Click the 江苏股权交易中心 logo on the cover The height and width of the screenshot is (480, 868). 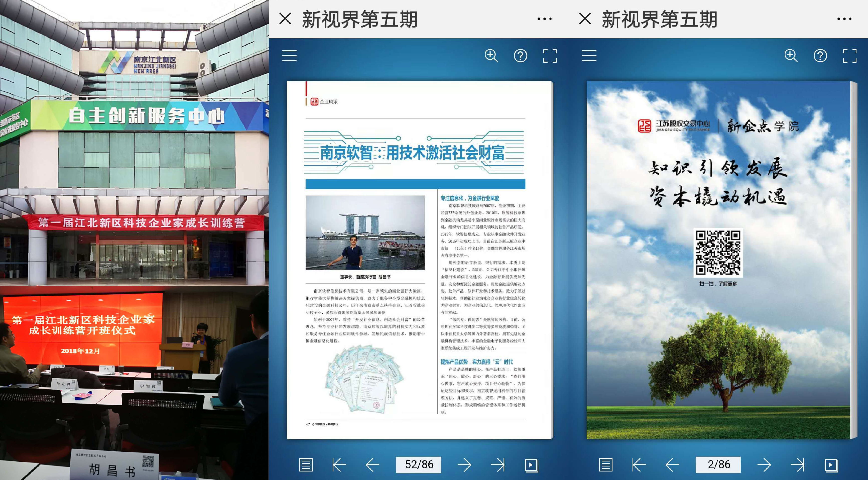point(674,126)
